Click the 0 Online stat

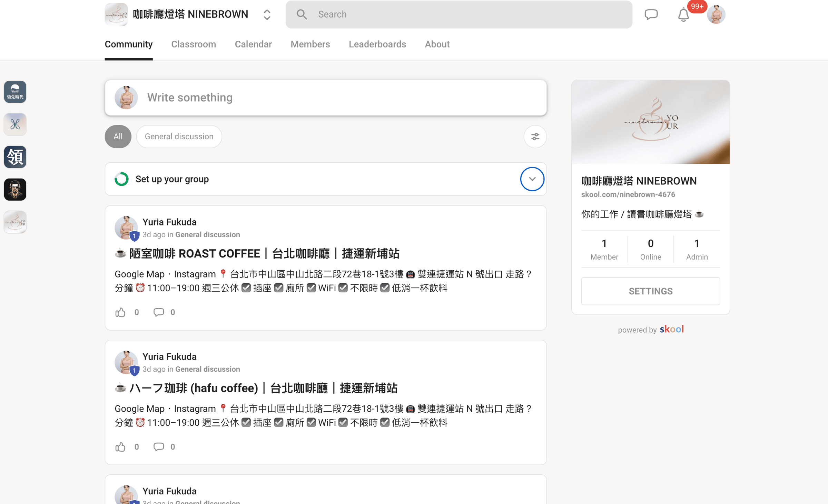pos(651,249)
